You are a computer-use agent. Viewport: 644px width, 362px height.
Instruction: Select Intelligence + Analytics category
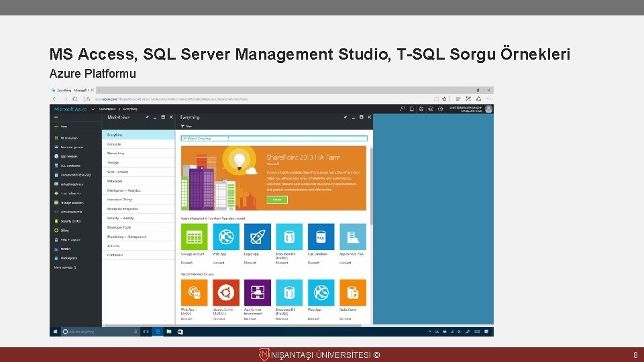(x=138, y=190)
